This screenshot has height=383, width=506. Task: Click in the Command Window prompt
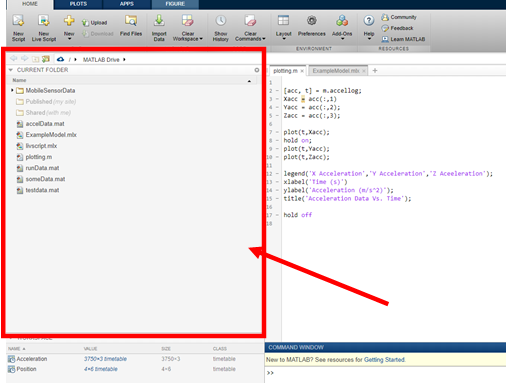387,373
